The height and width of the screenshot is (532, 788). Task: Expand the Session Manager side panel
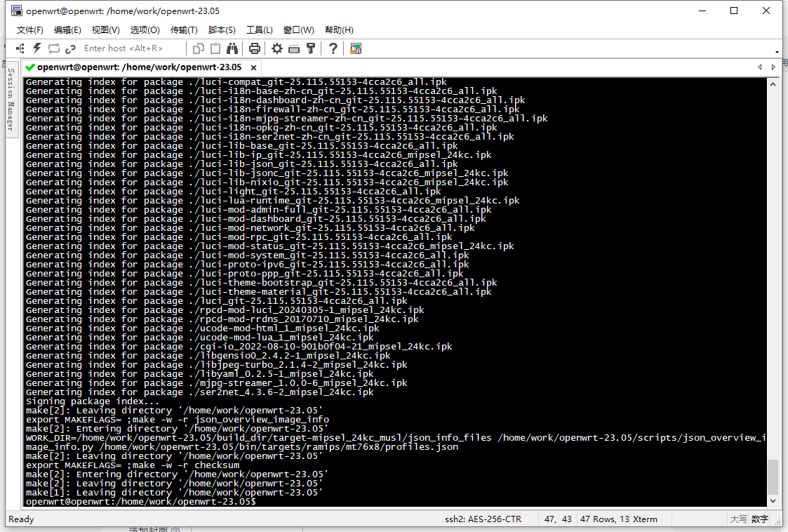[11, 100]
